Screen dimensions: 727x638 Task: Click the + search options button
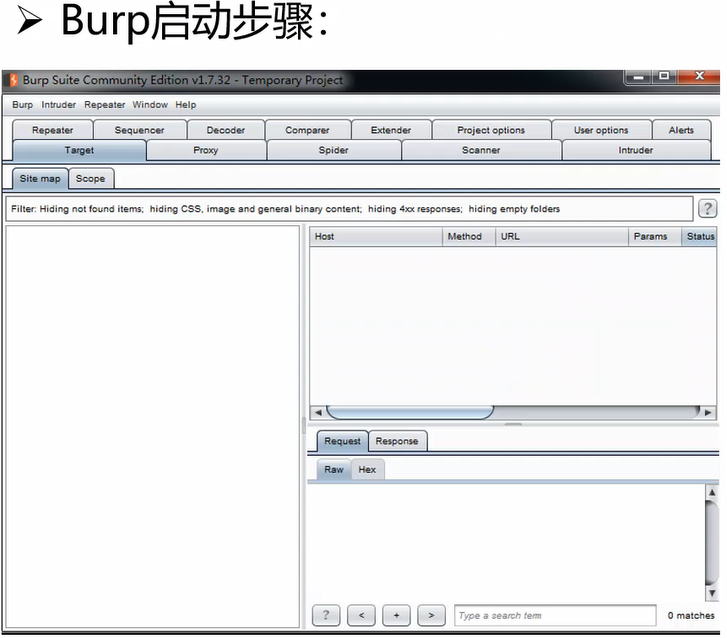point(396,615)
